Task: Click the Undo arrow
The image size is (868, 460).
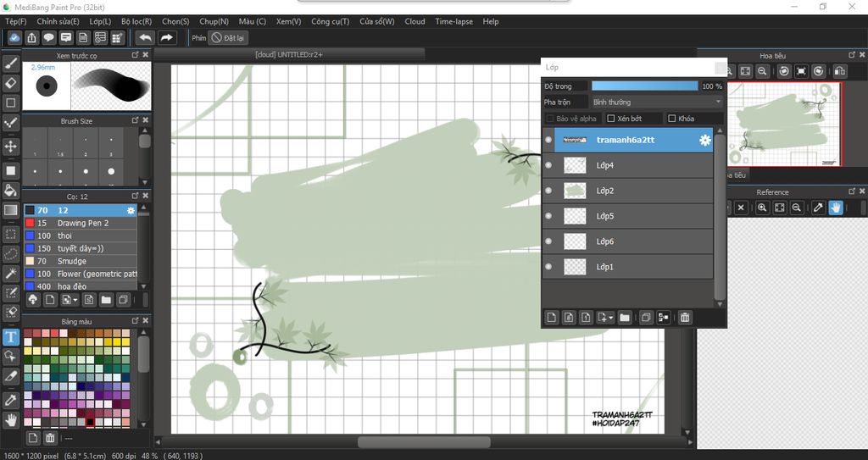Action: tap(145, 37)
